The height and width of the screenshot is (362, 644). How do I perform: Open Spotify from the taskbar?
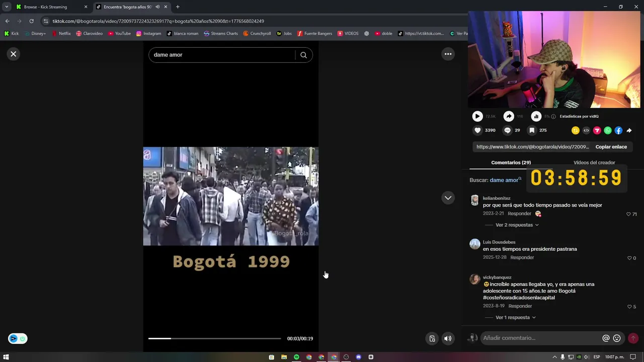(x=296, y=357)
